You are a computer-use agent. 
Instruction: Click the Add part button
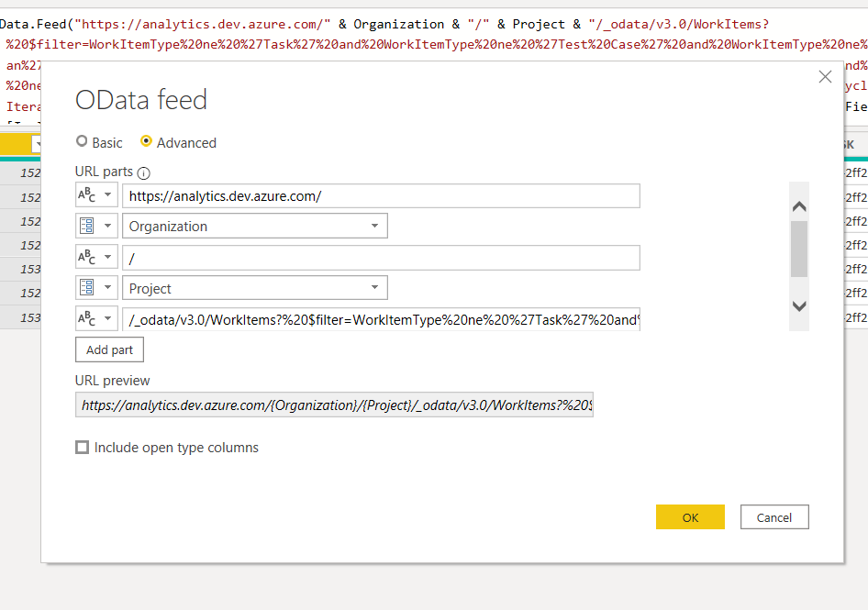[109, 349]
